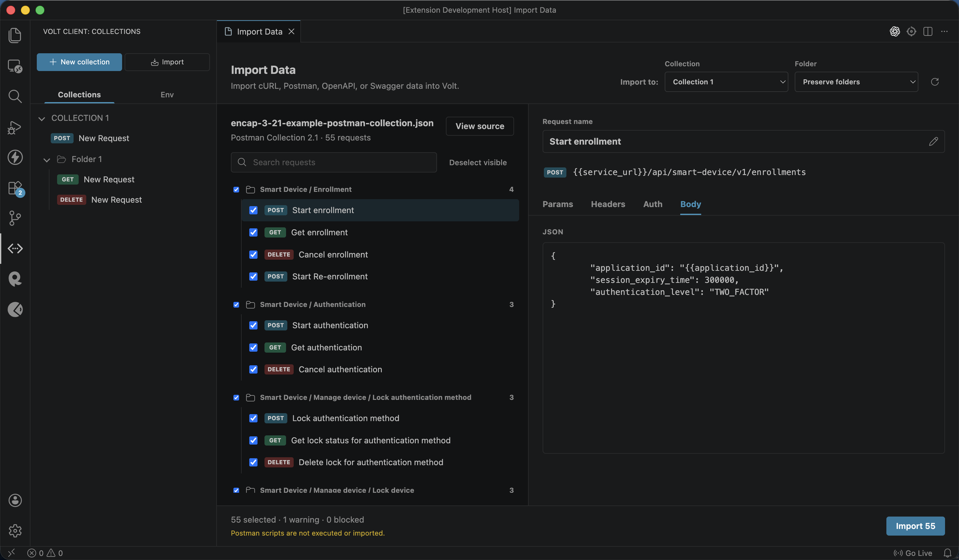Open Manage settings gear icon
Viewport: 959px width, 560px height.
[15, 531]
